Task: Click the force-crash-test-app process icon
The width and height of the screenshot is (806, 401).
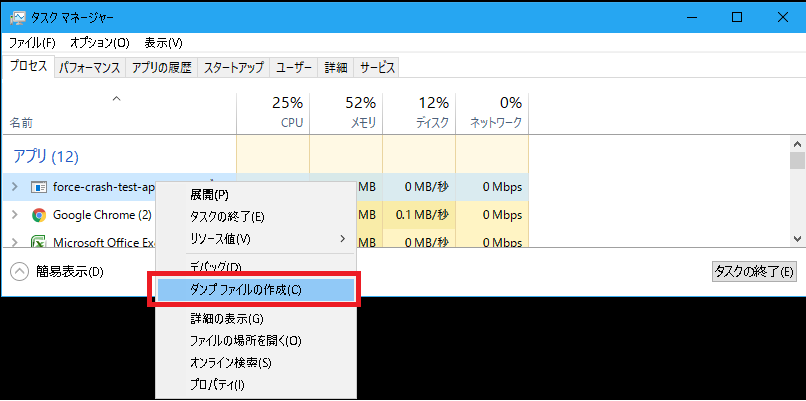Action: (x=39, y=187)
